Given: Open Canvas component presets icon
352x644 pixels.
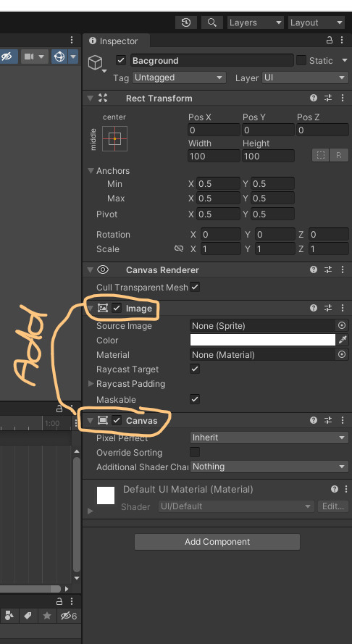Looking at the screenshot, I should (x=328, y=420).
